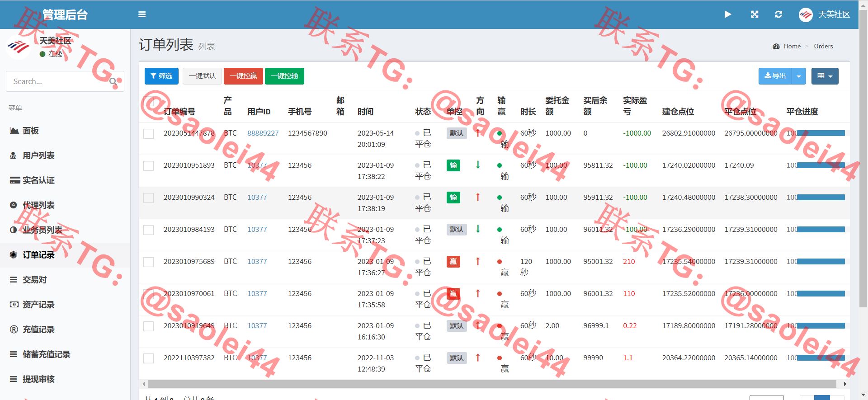
Task: Click the play icon in top bar
Action: [x=728, y=14]
